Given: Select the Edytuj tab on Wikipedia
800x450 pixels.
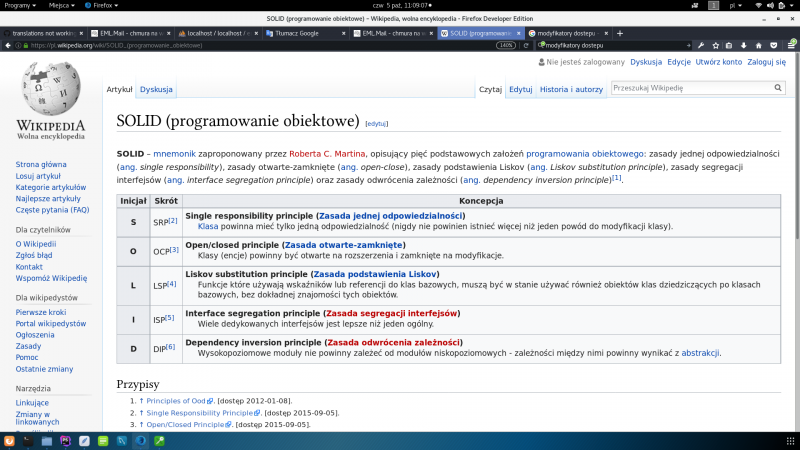Looking at the screenshot, I should pos(520,89).
